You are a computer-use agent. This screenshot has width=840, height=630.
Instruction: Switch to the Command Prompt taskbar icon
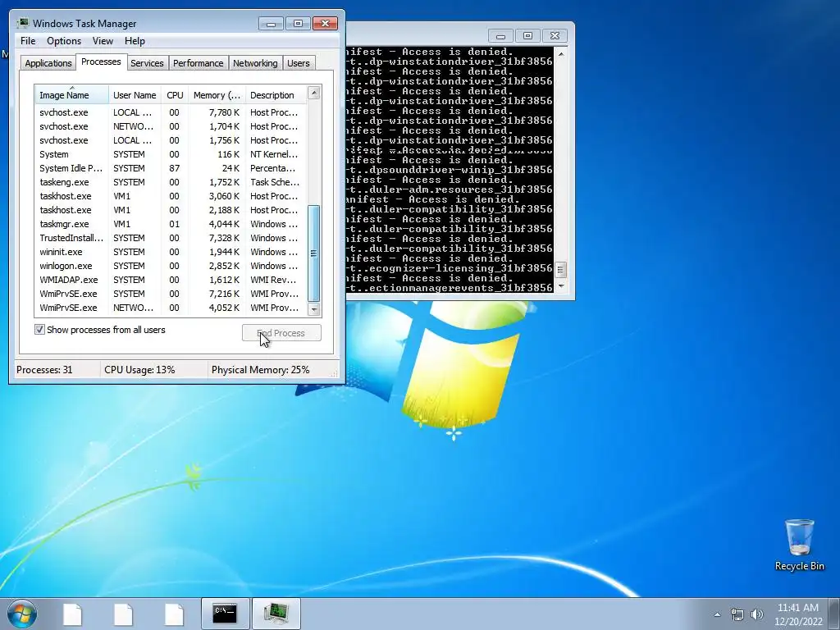pyautogui.click(x=225, y=614)
